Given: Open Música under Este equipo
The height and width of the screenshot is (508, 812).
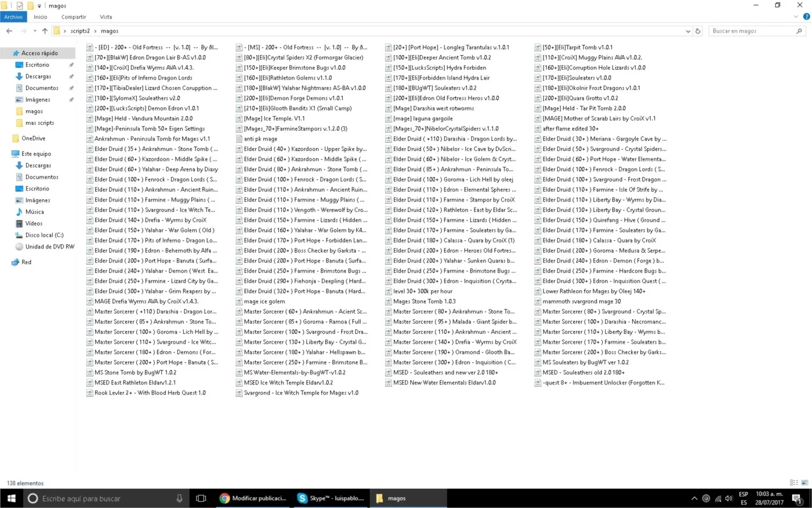Looking at the screenshot, I should (x=34, y=212).
